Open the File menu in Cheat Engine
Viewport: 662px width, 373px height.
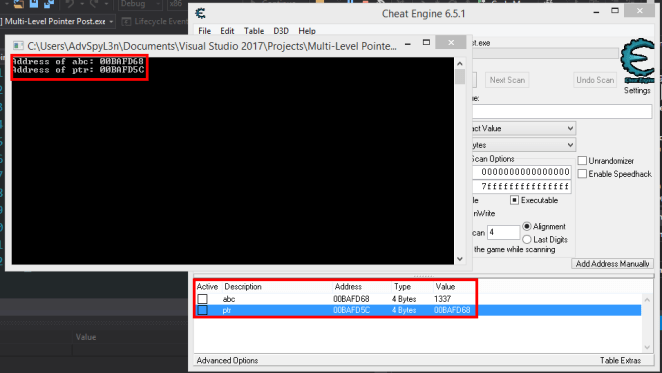[204, 31]
